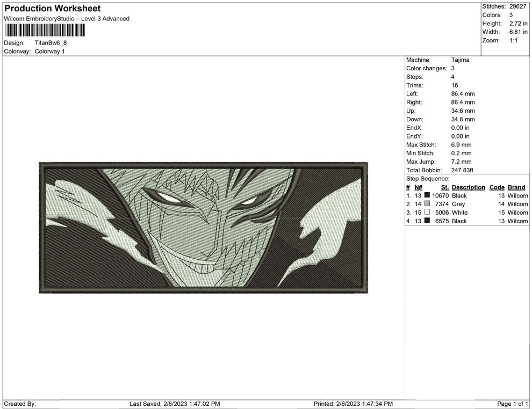Image resolution: width=532 pixels, height=409 pixels.
Task: Click the 'Up:' value '34.6 mm'
Action: pos(463,111)
